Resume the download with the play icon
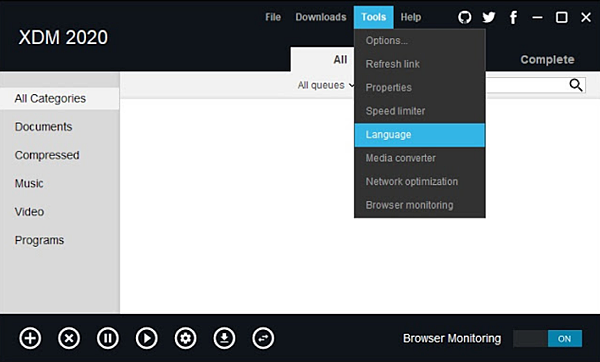 pyautogui.click(x=147, y=338)
